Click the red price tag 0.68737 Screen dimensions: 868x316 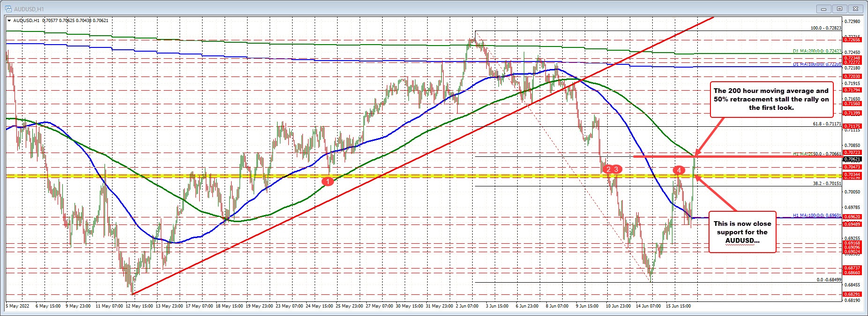[x=852, y=268]
